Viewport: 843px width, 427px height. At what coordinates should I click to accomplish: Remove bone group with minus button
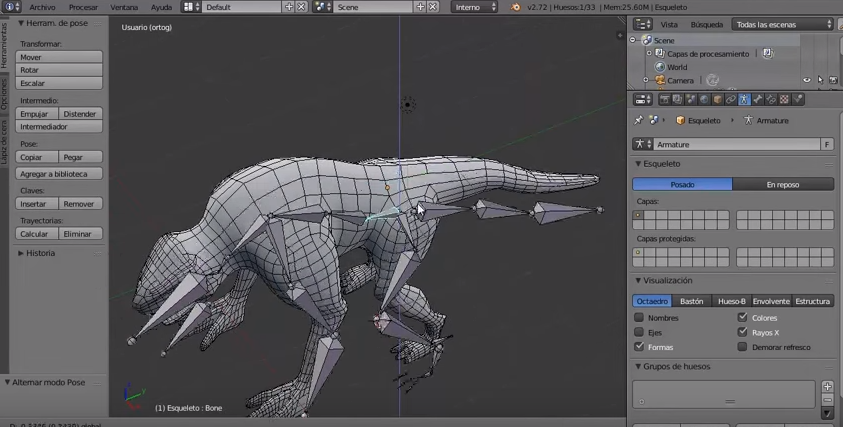827,400
